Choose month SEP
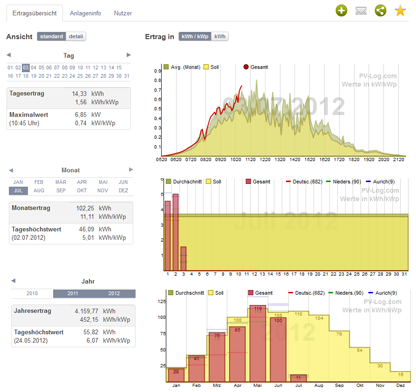416x392 pixels. (61, 191)
